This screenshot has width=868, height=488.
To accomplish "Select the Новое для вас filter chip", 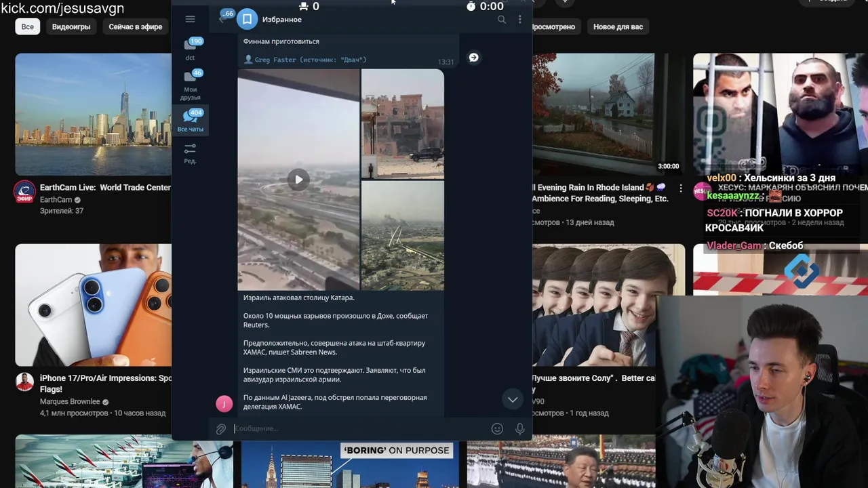I will point(618,26).
